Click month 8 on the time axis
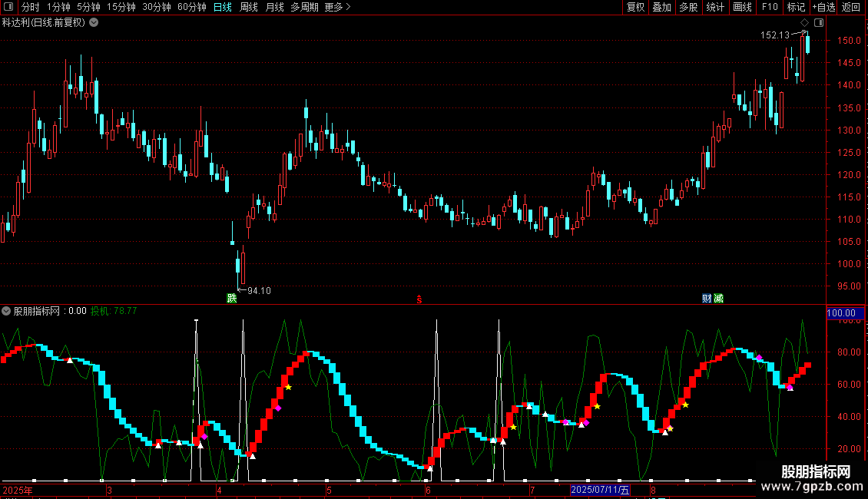Image resolution: width=868 pixels, height=499 pixels. click(653, 490)
